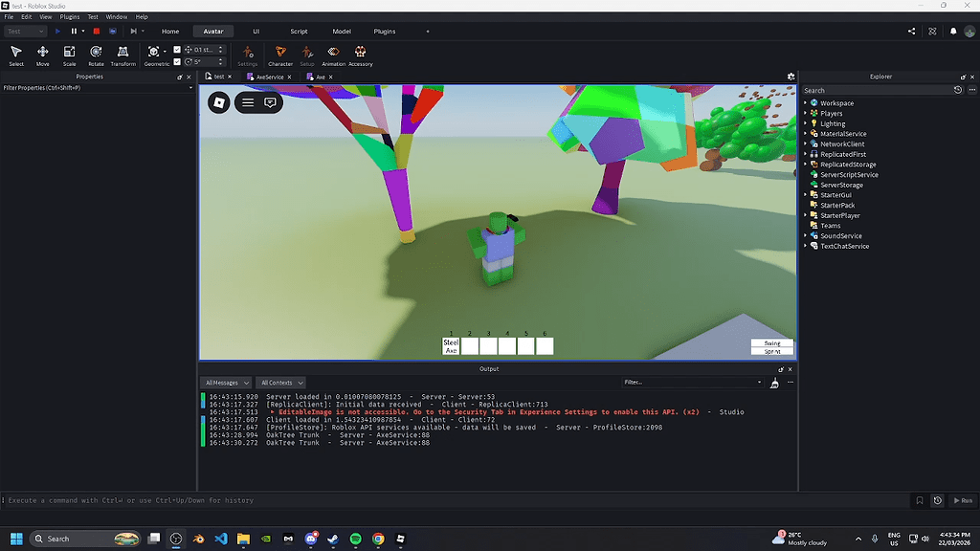Choose the Scale tool

click(69, 55)
